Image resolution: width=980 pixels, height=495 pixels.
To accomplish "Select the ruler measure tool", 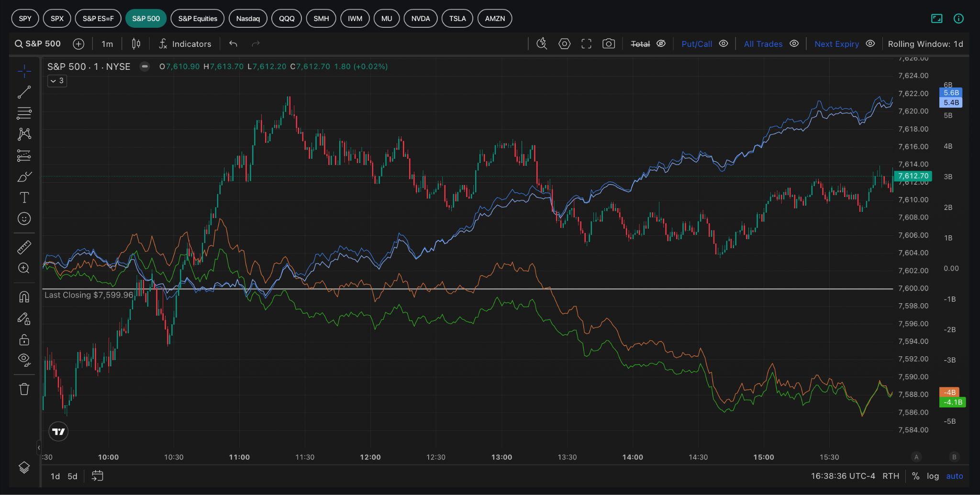I will coord(24,247).
